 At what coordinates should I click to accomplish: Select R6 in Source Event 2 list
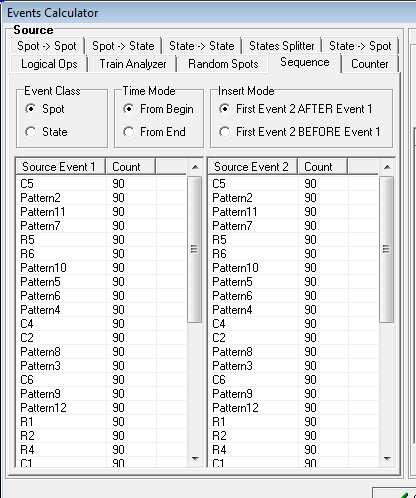click(x=293, y=254)
